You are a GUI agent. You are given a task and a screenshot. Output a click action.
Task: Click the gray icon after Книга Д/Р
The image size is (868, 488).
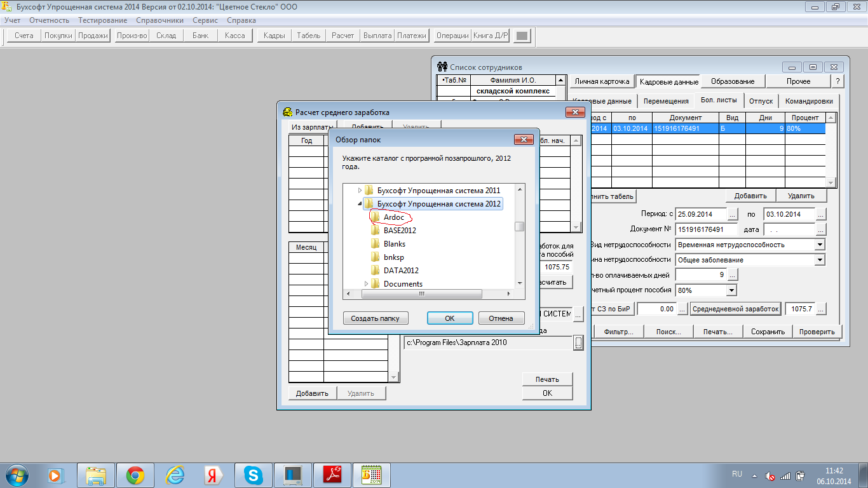[522, 36]
